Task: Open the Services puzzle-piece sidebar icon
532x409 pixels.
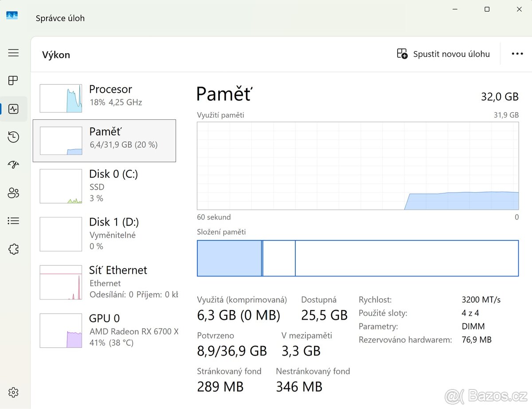Action: [x=13, y=249]
